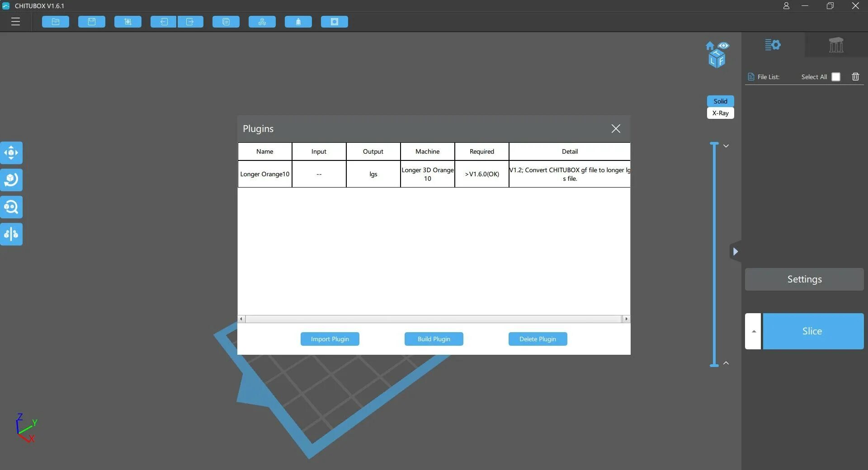Click the lgs output cell
The width and height of the screenshot is (868, 470).
tap(373, 174)
